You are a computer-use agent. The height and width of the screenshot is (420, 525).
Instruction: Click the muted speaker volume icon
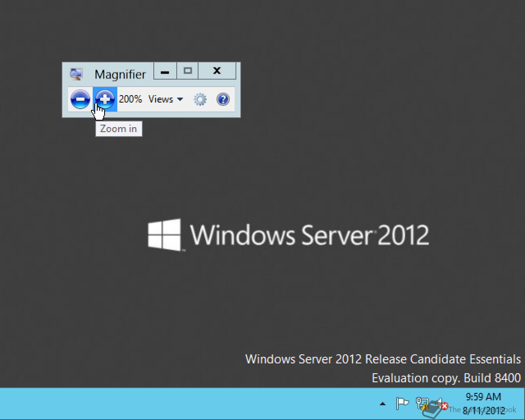(x=441, y=404)
